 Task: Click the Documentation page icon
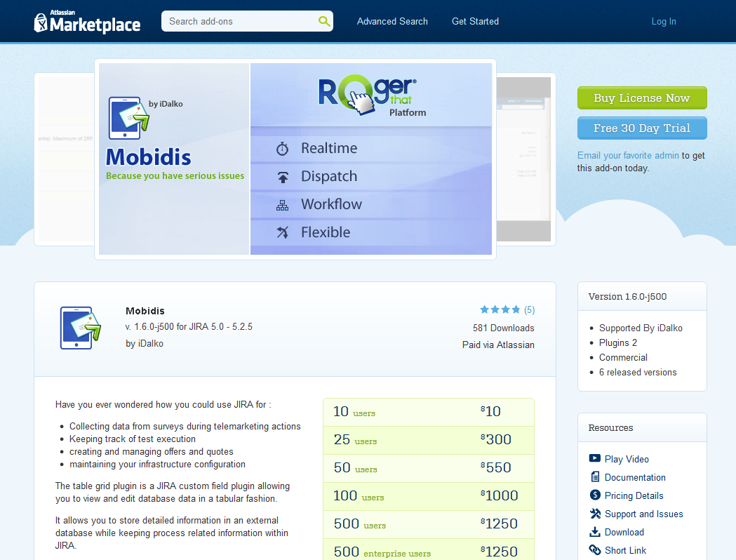595,477
